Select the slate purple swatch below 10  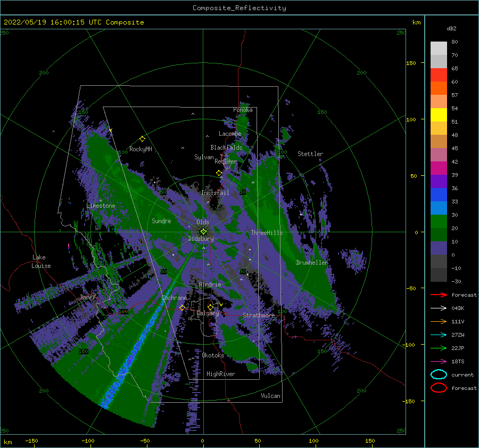tap(439, 248)
